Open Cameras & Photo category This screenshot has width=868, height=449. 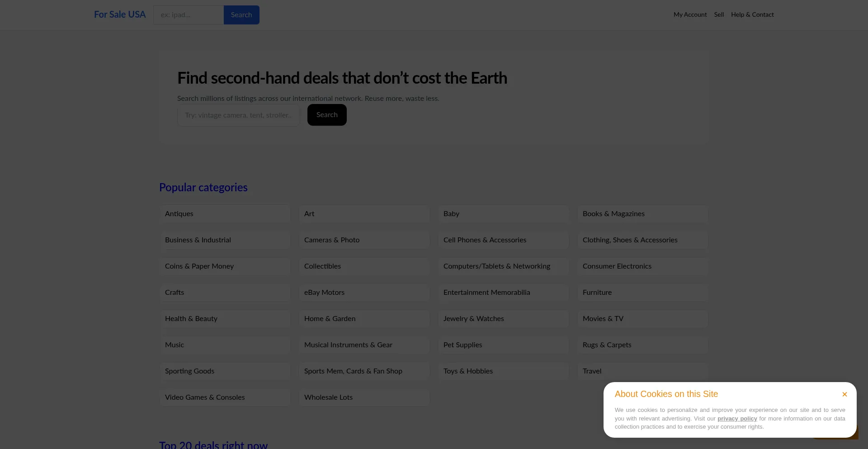click(364, 240)
